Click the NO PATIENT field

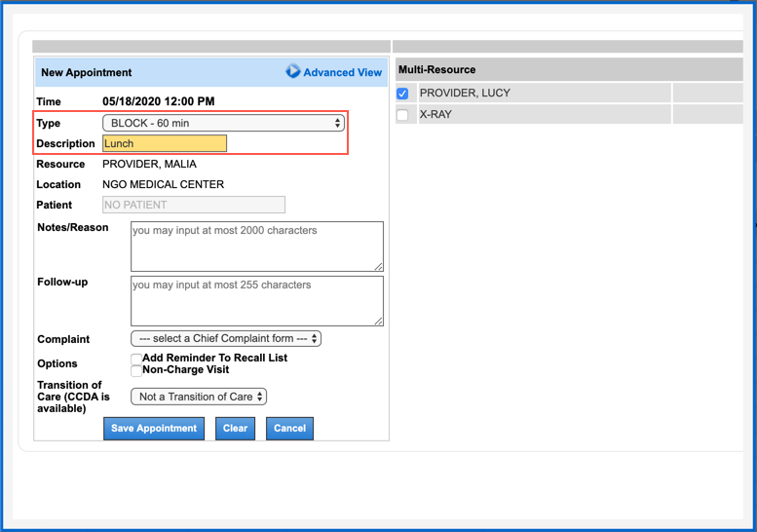pos(194,205)
